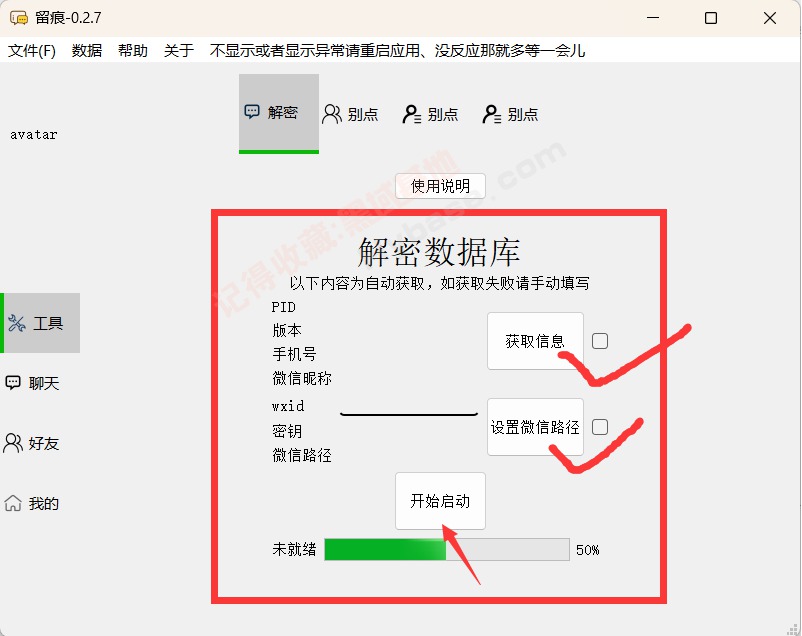Viewport: 802px width, 636px height.
Task: Click the 解密数据库 heading
Action: (x=439, y=252)
